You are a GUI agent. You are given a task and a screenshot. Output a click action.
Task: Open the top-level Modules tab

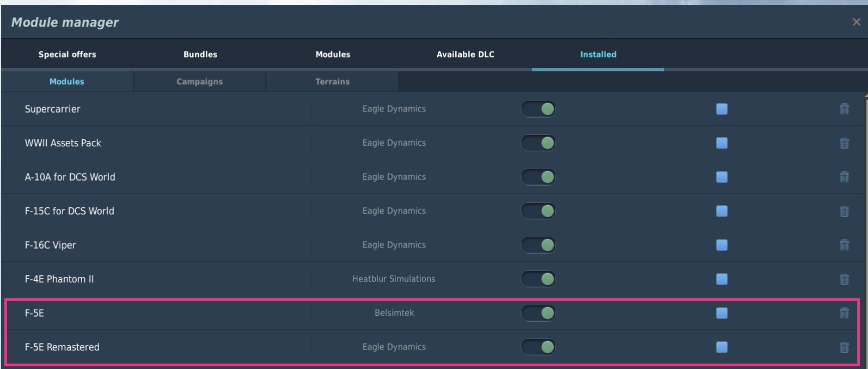click(x=333, y=54)
